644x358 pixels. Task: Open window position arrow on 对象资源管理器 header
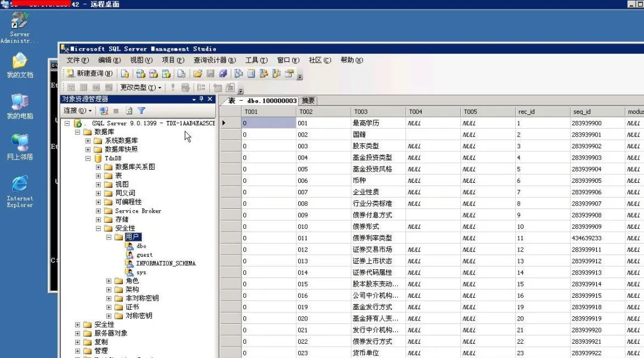coord(194,99)
